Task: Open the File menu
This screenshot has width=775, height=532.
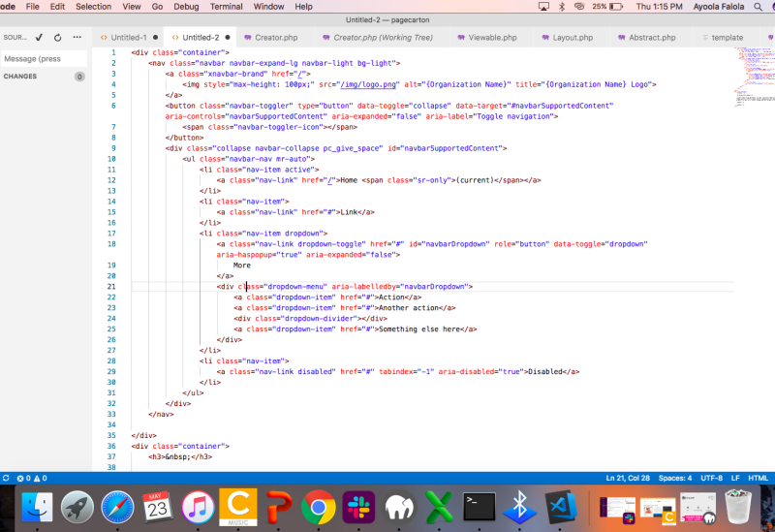Action: [x=33, y=7]
